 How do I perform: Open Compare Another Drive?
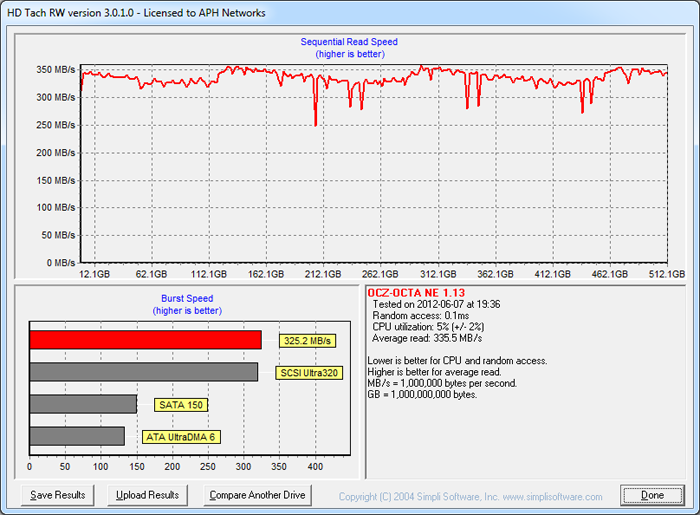[x=257, y=495]
